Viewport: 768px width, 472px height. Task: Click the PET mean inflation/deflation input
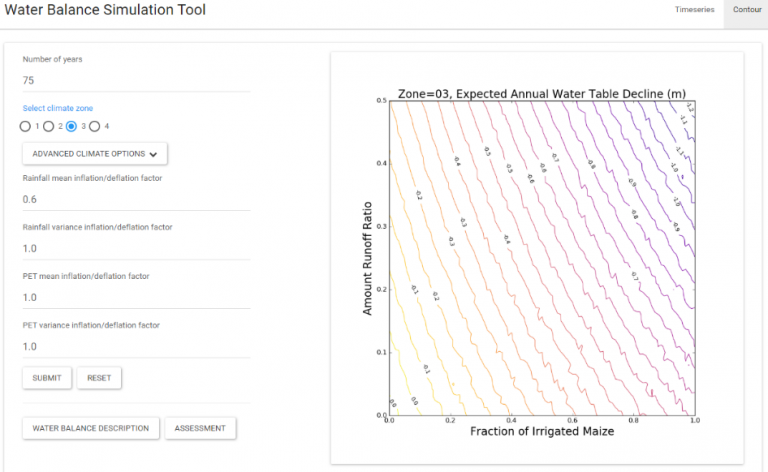[136, 297]
